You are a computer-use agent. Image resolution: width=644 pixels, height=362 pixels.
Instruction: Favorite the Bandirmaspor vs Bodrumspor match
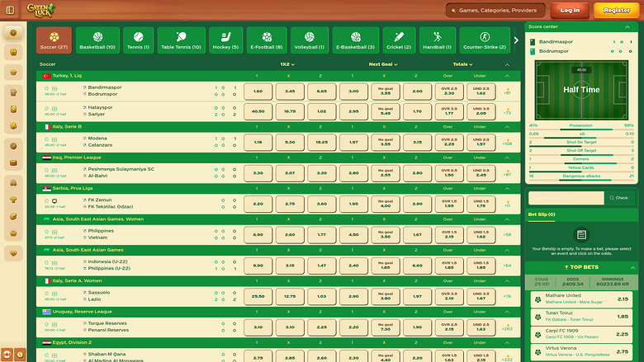point(46,88)
